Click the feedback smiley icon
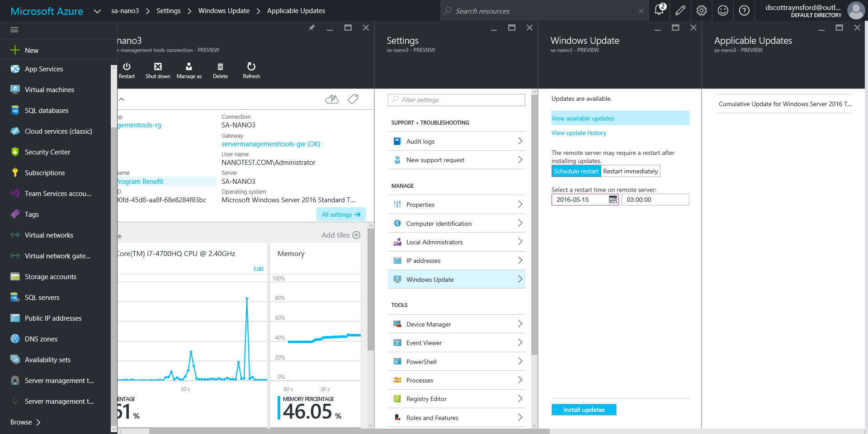This screenshot has height=434, width=868. tap(723, 10)
